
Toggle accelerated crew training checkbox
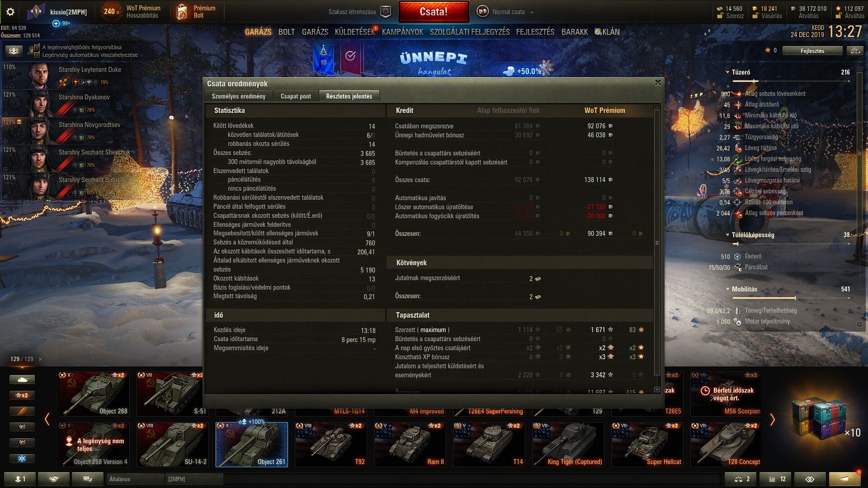click(37, 47)
